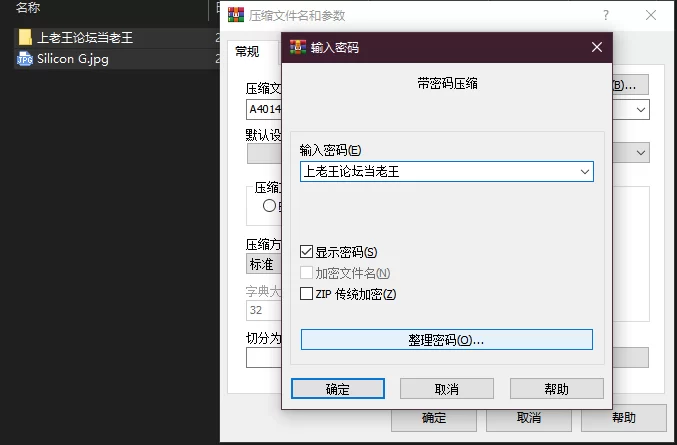Click the browse (B)... button
Viewport: 677px width, 445px height.
pos(630,85)
